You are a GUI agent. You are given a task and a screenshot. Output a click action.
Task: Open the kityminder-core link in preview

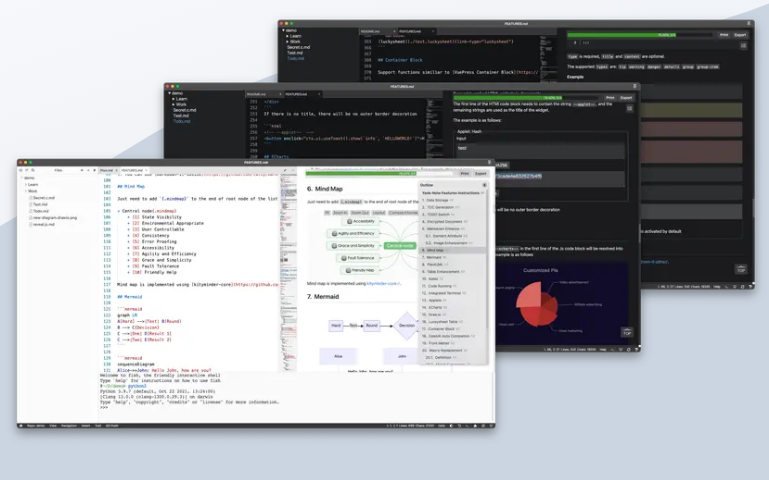(x=384, y=283)
